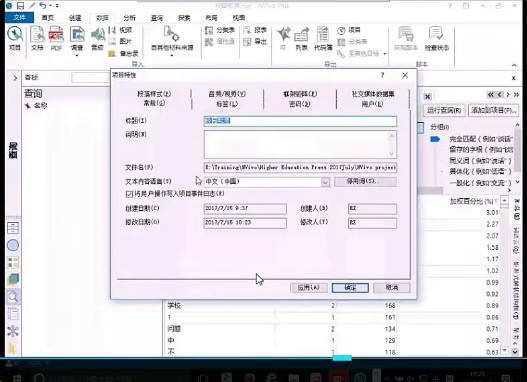This screenshot has height=382, width=527.
Task: Select the 学校 row in results table
Action: 280,306
